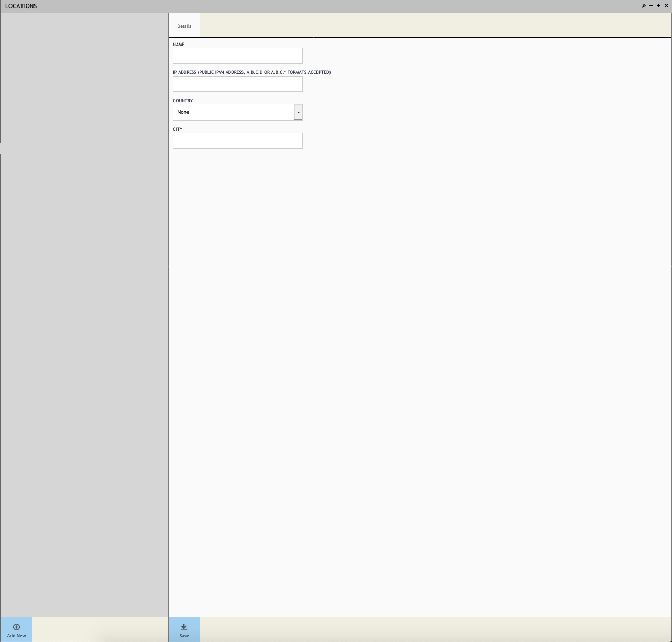
Task: Open the Details tab
Action: click(184, 26)
